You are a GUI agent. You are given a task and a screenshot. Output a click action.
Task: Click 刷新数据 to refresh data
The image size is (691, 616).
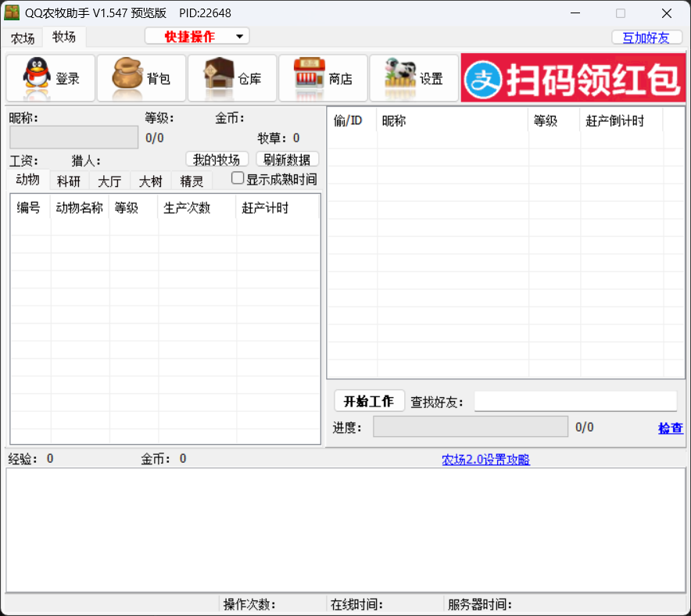click(287, 159)
